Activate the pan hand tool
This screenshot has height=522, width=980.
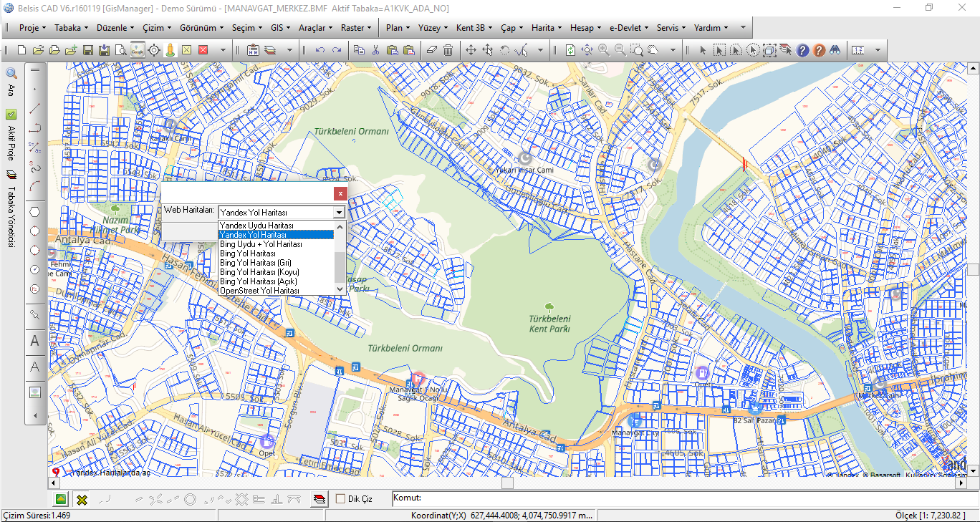[653, 50]
